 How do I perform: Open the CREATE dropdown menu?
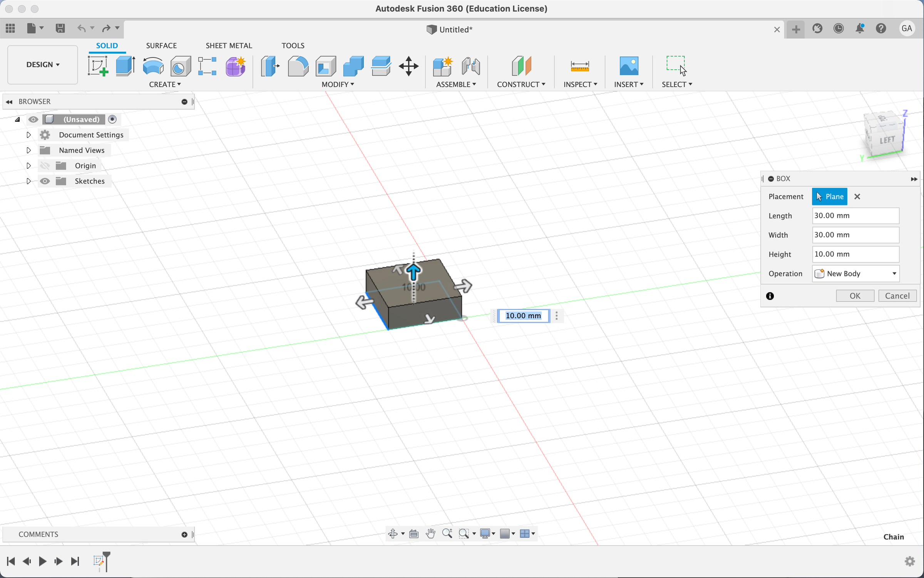click(165, 84)
